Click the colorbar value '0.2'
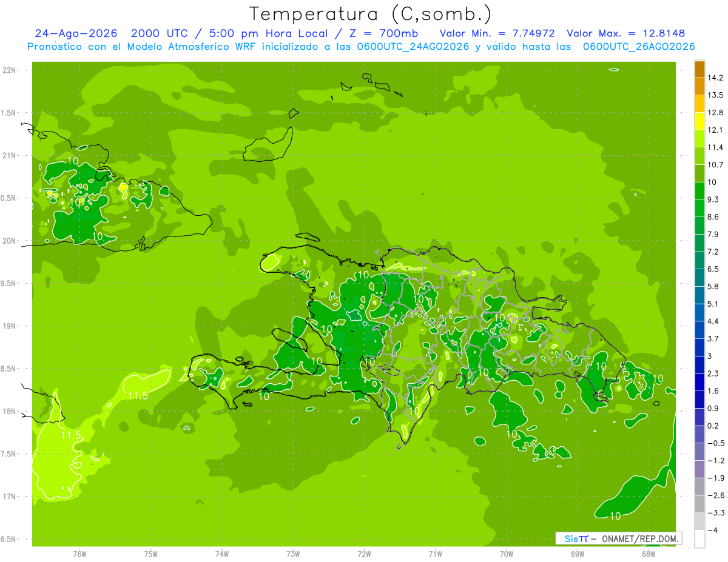This screenshot has height=562, width=728. point(714,426)
